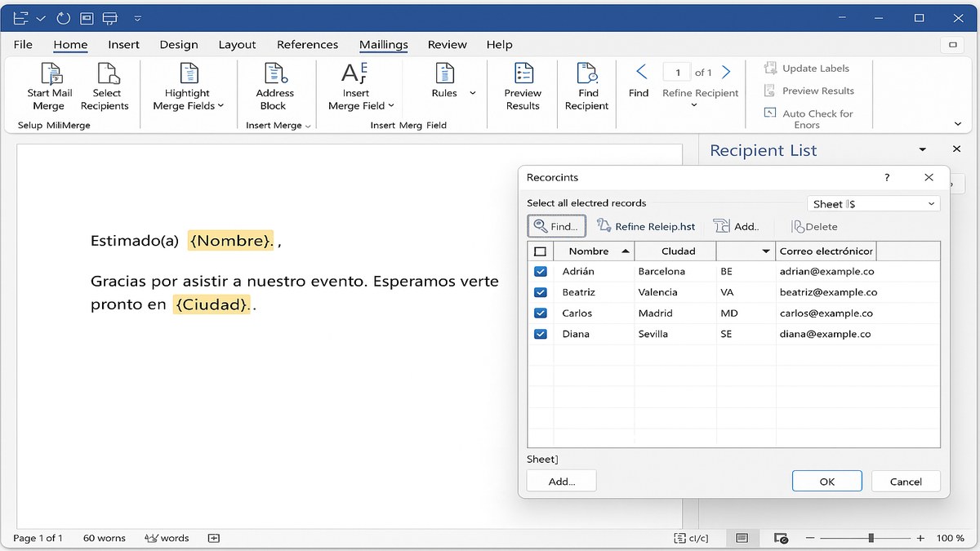Confirm recipients with the OK button

(826, 481)
